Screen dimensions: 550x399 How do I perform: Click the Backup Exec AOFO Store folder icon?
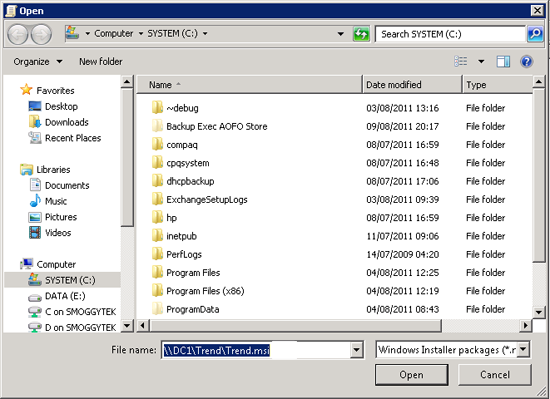157,126
